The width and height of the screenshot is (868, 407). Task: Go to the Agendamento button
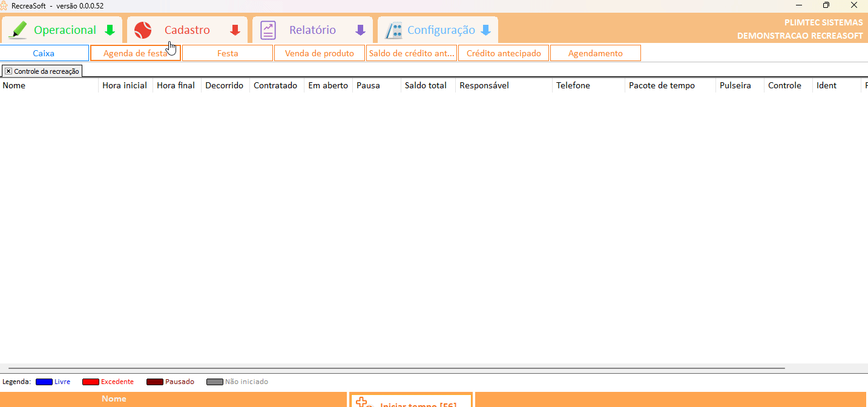tap(595, 53)
